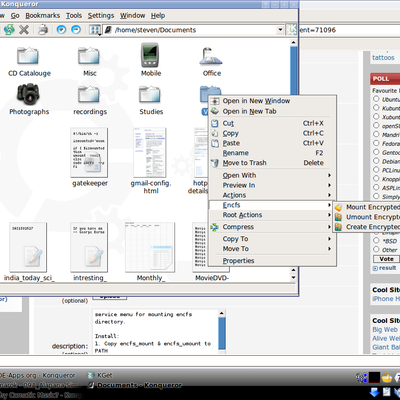Click the Zoom out magnifier icon

[x=76, y=30]
